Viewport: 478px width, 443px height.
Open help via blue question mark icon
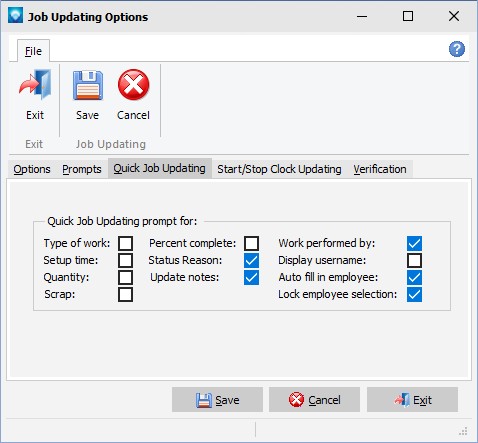pyautogui.click(x=457, y=49)
